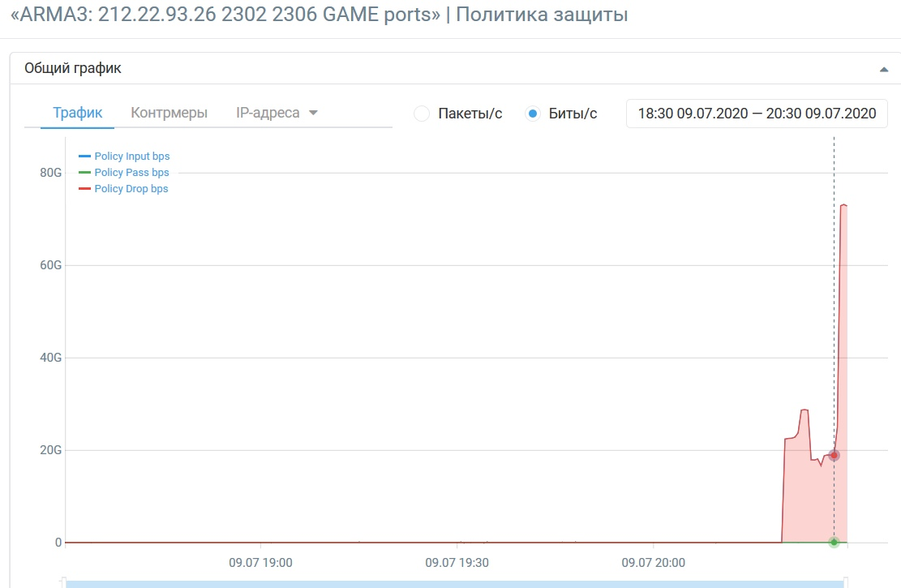Click the 09.07 19:30 axis label
This screenshot has height=588, width=901.
457,563
